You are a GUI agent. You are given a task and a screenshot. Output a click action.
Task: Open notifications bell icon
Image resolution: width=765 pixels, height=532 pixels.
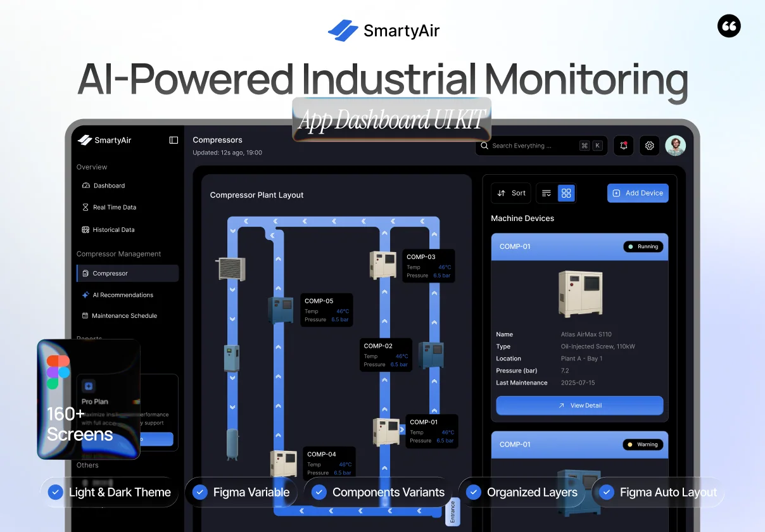(624, 146)
